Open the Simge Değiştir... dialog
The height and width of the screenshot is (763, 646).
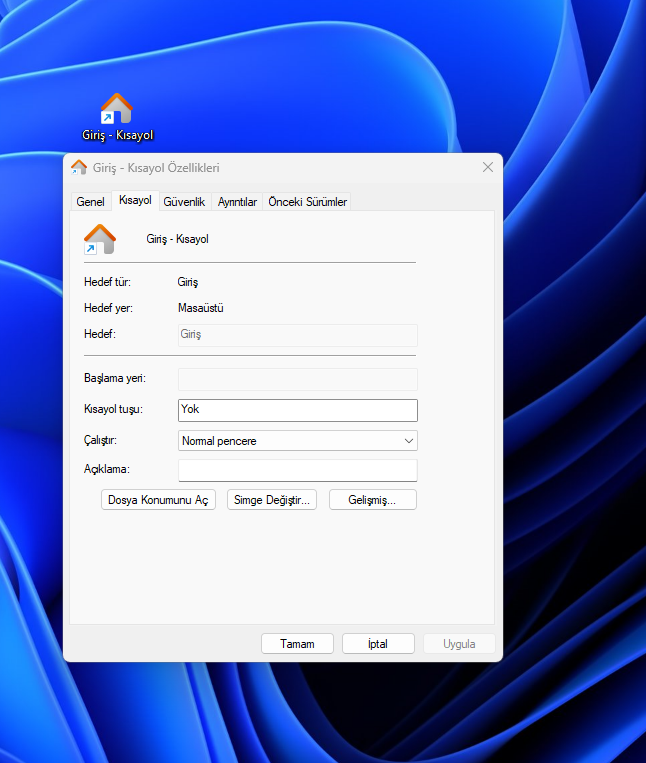[x=272, y=500]
